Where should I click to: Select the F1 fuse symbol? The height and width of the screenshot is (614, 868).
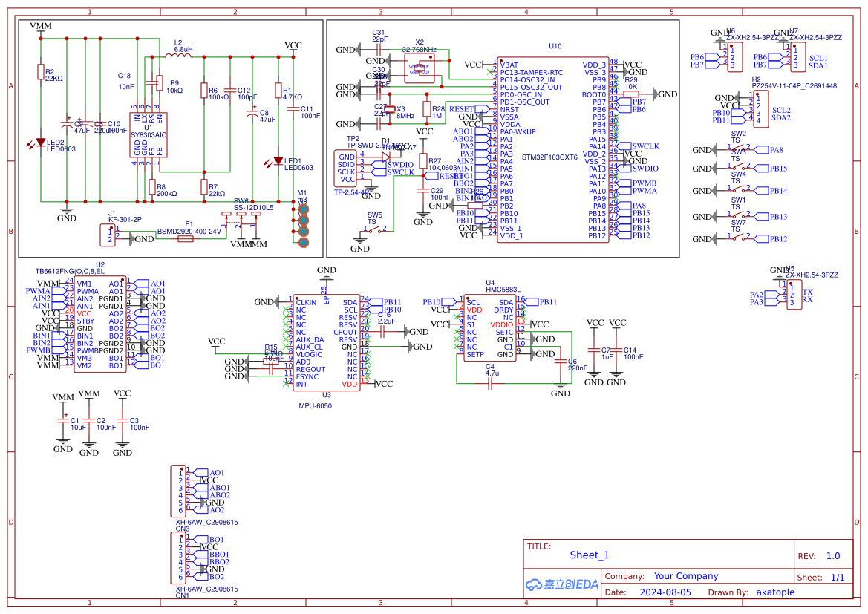tap(185, 238)
